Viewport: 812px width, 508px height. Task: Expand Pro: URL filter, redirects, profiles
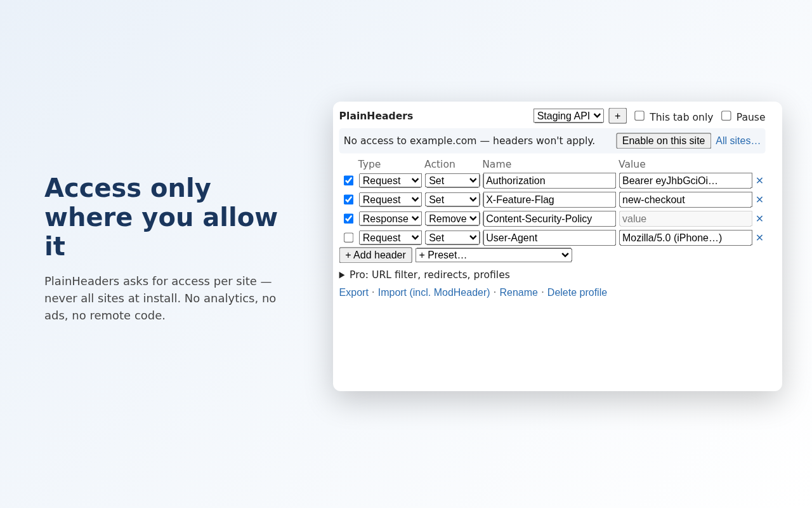(424, 274)
